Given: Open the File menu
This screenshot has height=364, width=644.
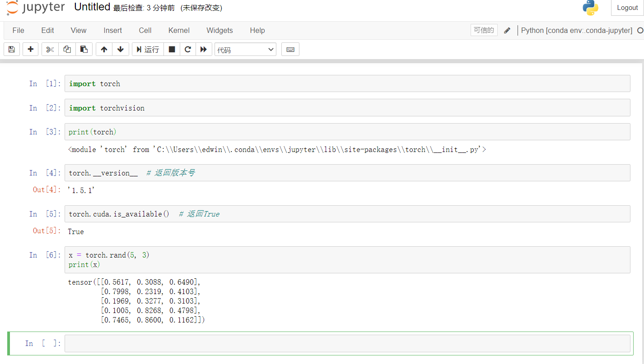Looking at the screenshot, I should (x=19, y=30).
